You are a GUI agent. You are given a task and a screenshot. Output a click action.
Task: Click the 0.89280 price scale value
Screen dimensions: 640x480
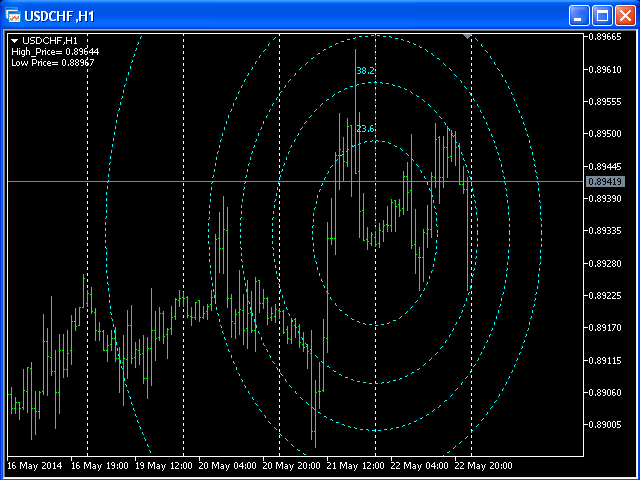(605, 263)
